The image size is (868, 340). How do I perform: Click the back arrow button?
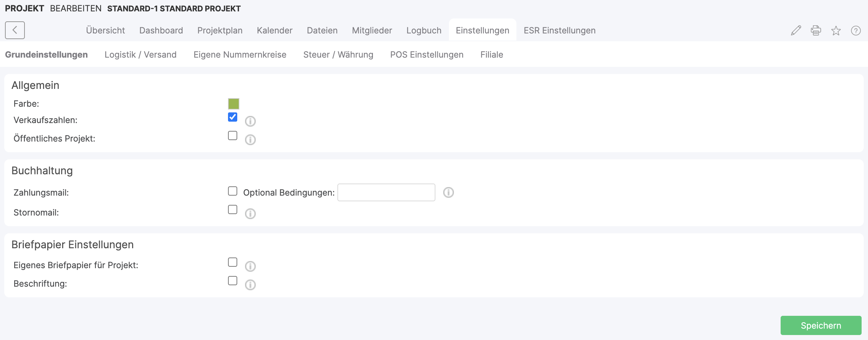pyautogui.click(x=15, y=30)
